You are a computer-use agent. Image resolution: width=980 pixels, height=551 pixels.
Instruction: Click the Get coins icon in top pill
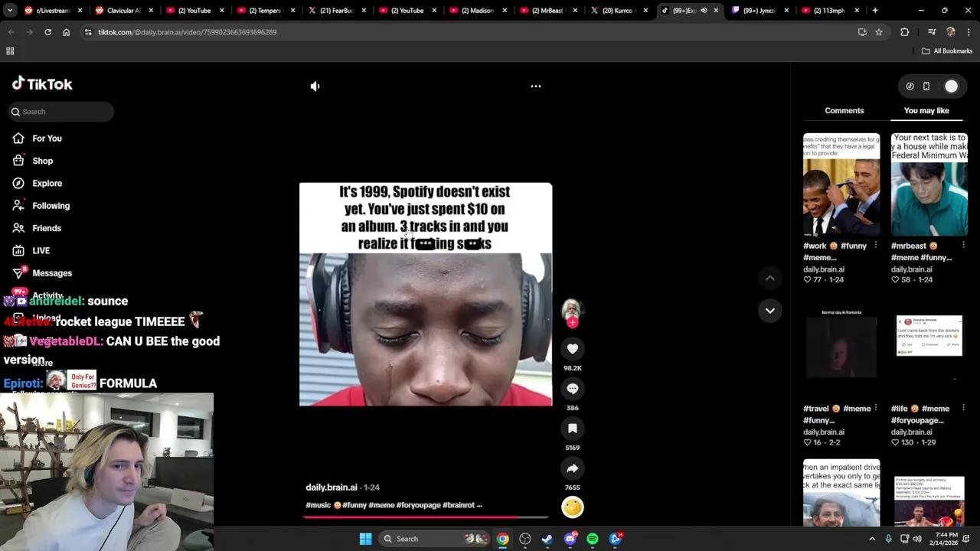(910, 86)
